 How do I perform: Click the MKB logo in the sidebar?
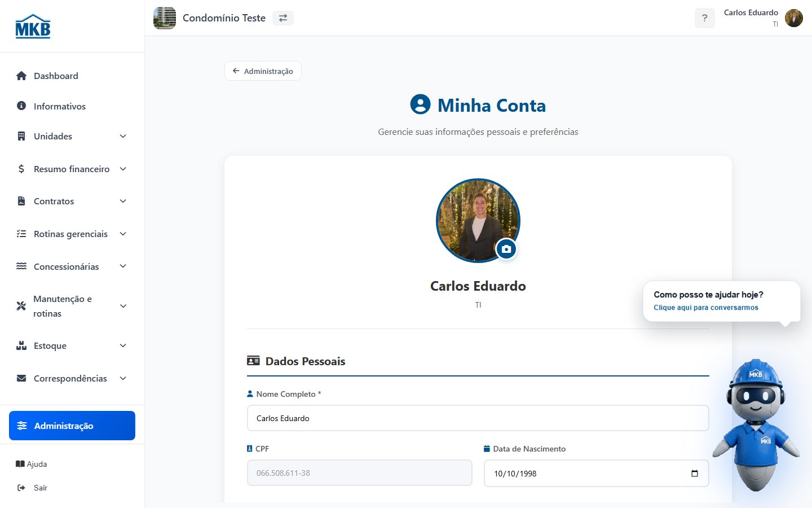[33, 26]
